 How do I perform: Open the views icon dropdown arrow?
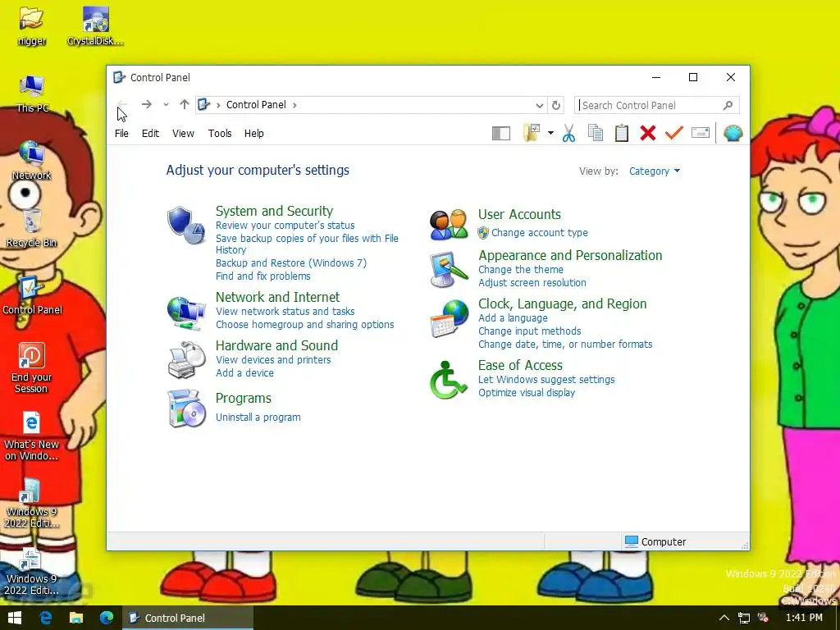point(550,134)
